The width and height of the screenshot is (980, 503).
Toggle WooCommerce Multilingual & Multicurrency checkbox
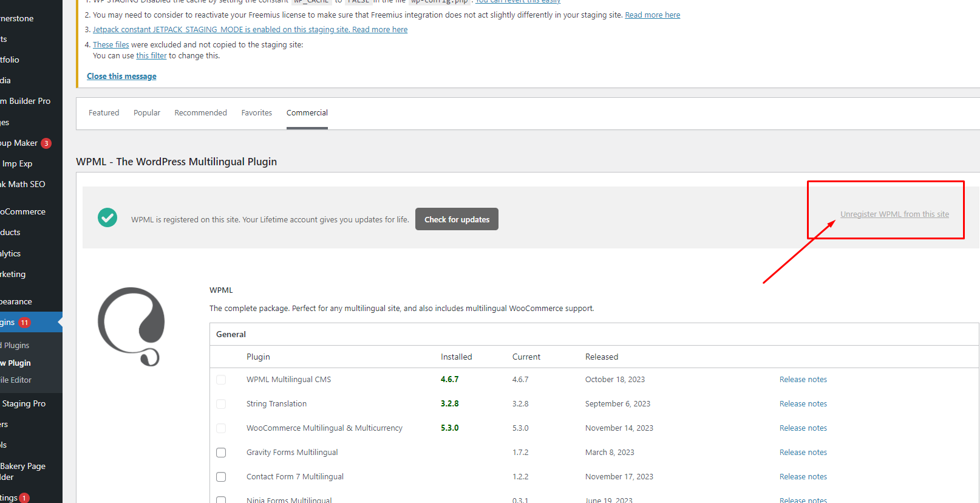pos(221,428)
